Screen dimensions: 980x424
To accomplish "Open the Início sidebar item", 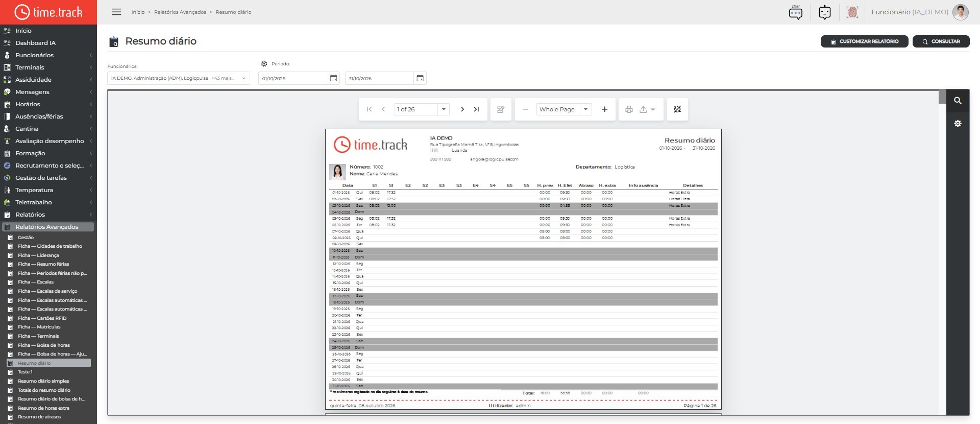I will tap(48, 31).
